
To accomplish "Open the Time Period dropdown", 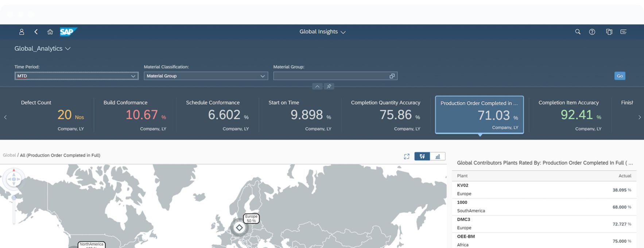I will 76,76.
